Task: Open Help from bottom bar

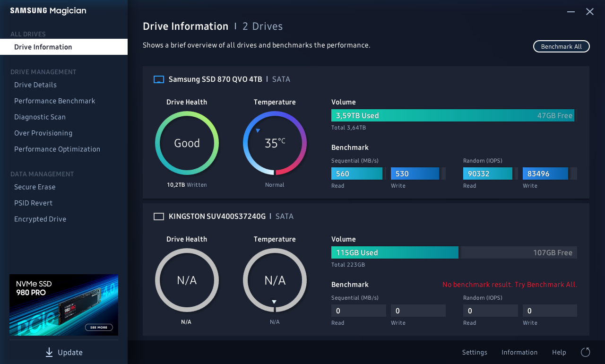Action: coord(559,353)
